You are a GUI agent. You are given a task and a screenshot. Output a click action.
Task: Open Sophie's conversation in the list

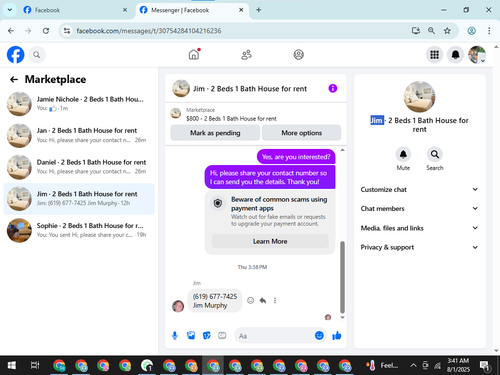[79, 230]
